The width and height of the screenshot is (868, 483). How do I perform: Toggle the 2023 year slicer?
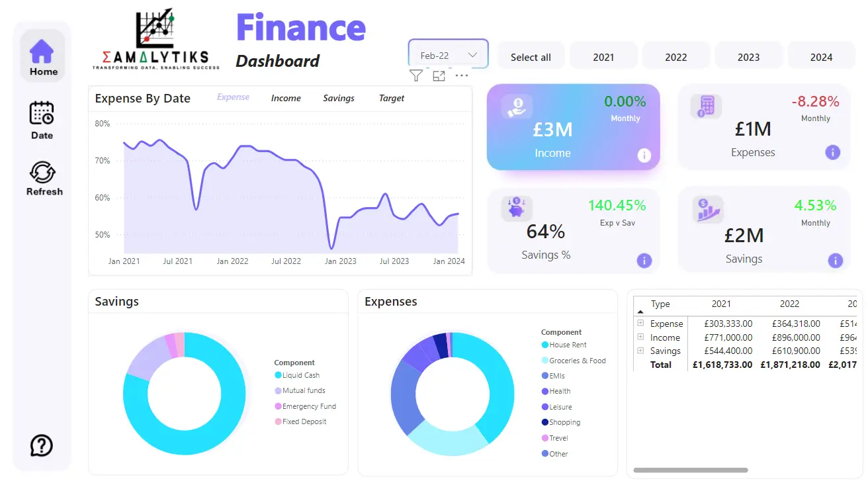pyautogui.click(x=748, y=57)
